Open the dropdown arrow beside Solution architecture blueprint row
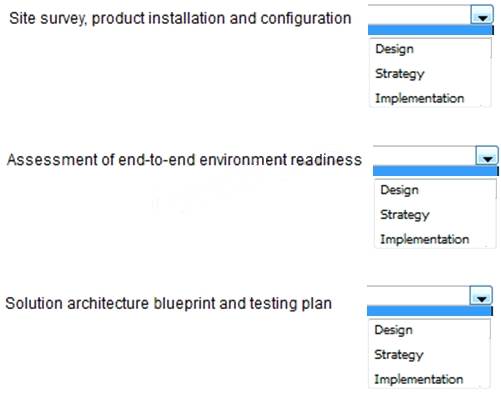The height and width of the screenshot is (397, 501). tap(481, 296)
